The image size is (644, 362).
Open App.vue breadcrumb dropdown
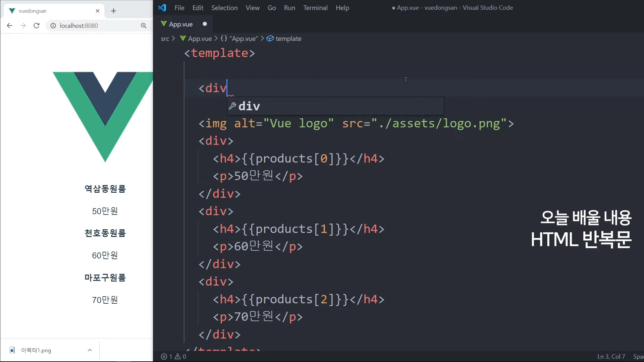click(200, 39)
